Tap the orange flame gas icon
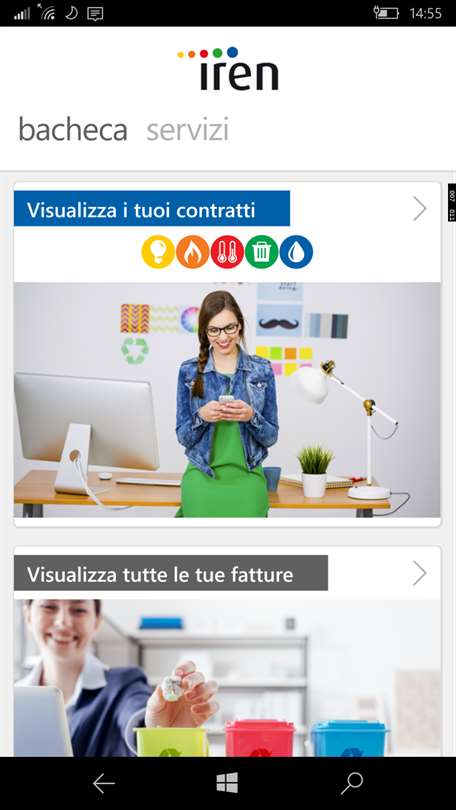The image size is (456, 810). click(193, 252)
